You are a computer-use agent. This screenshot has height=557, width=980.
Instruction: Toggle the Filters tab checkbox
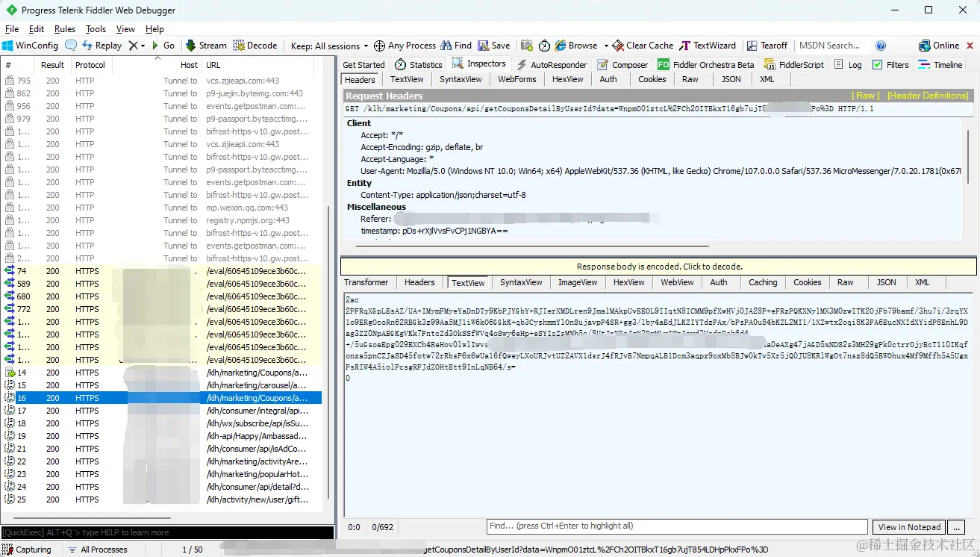[878, 65]
